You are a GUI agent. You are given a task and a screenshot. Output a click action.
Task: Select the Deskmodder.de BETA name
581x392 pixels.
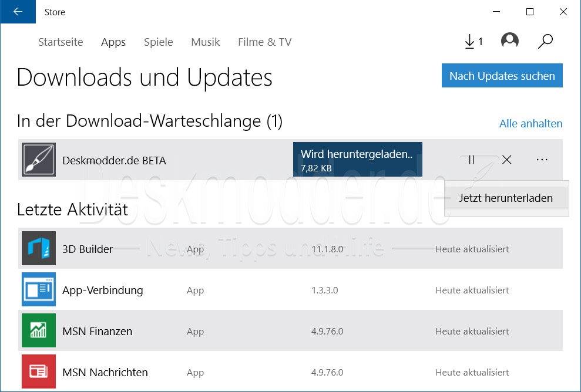(114, 160)
